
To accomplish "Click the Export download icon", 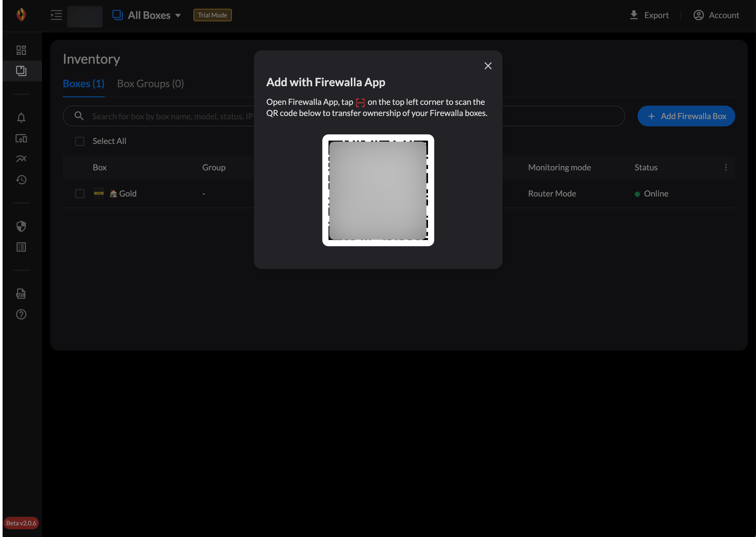I will (x=634, y=15).
